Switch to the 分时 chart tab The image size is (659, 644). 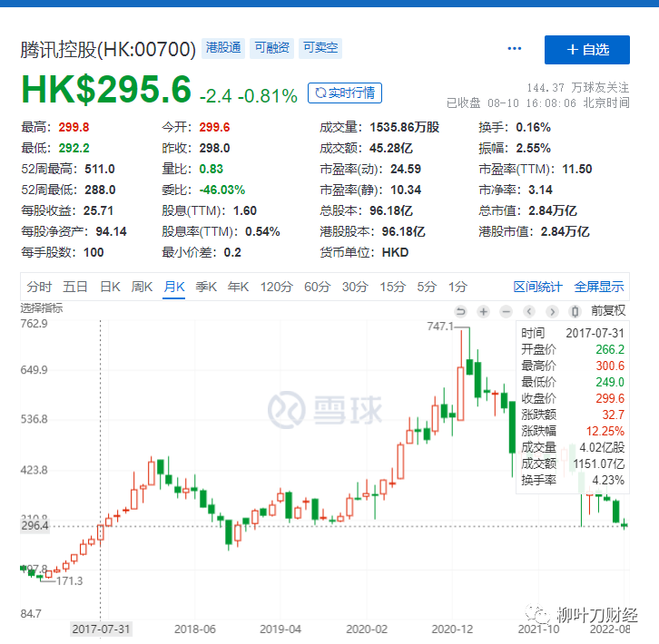coord(39,287)
